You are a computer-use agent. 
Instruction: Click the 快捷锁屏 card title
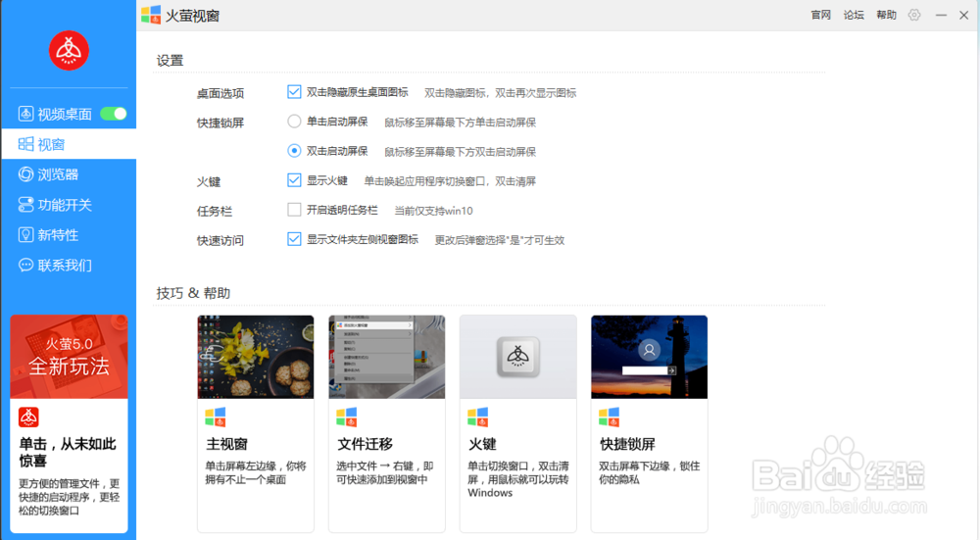coord(627,444)
